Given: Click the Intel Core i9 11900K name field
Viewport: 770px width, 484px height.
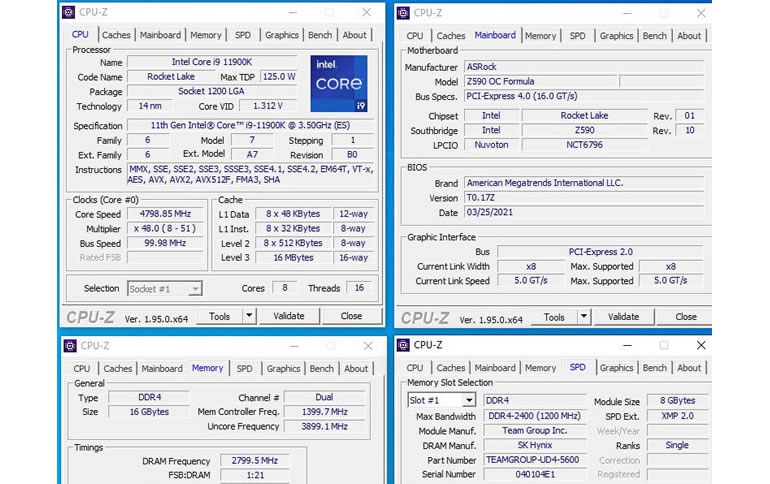Looking at the screenshot, I should point(212,62).
